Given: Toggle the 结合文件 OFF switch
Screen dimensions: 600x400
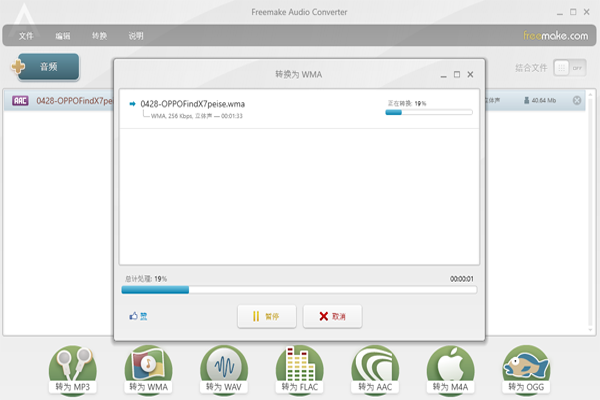Looking at the screenshot, I should [569, 68].
